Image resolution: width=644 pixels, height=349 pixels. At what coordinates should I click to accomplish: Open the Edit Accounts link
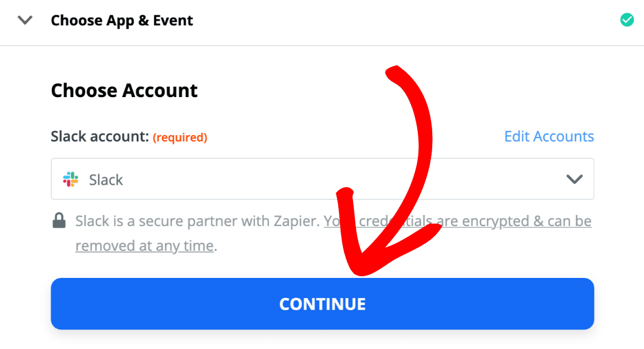(549, 136)
